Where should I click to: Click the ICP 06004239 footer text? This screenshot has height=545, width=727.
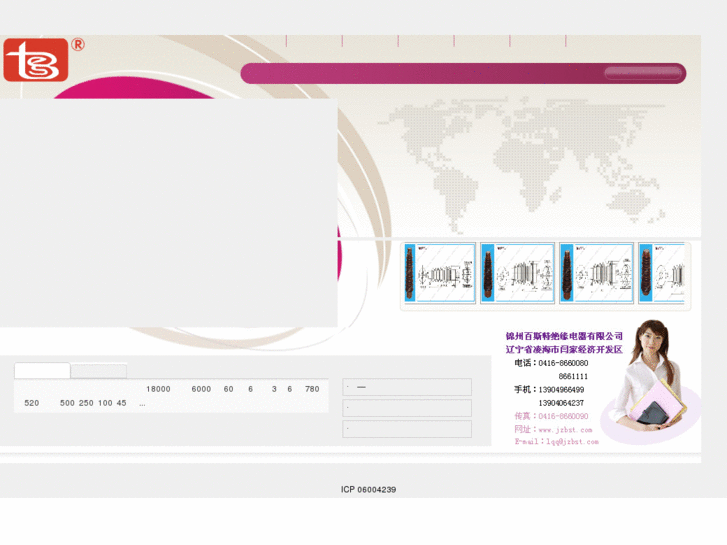(369, 489)
